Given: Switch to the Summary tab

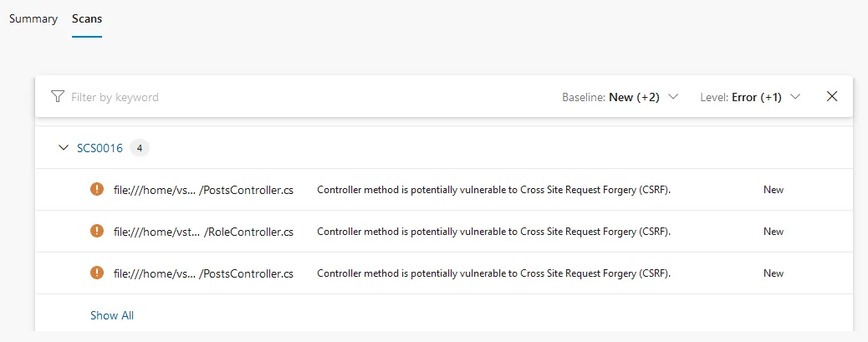Looking at the screenshot, I should point(33,18).
